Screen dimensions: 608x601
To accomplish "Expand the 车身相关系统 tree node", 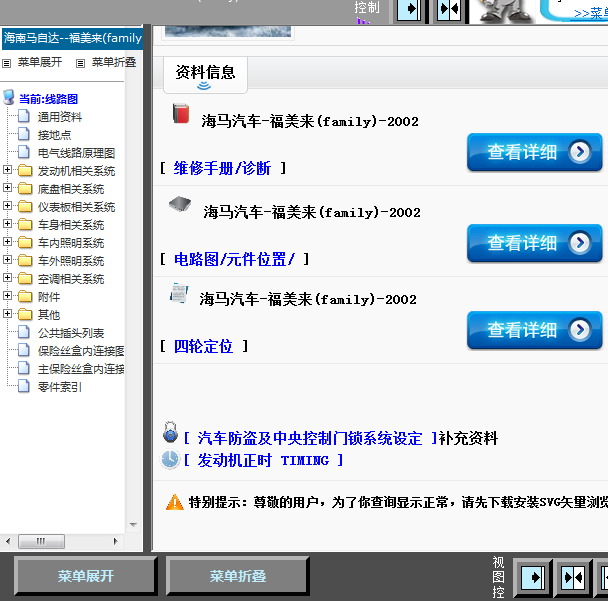I will 7,224.
